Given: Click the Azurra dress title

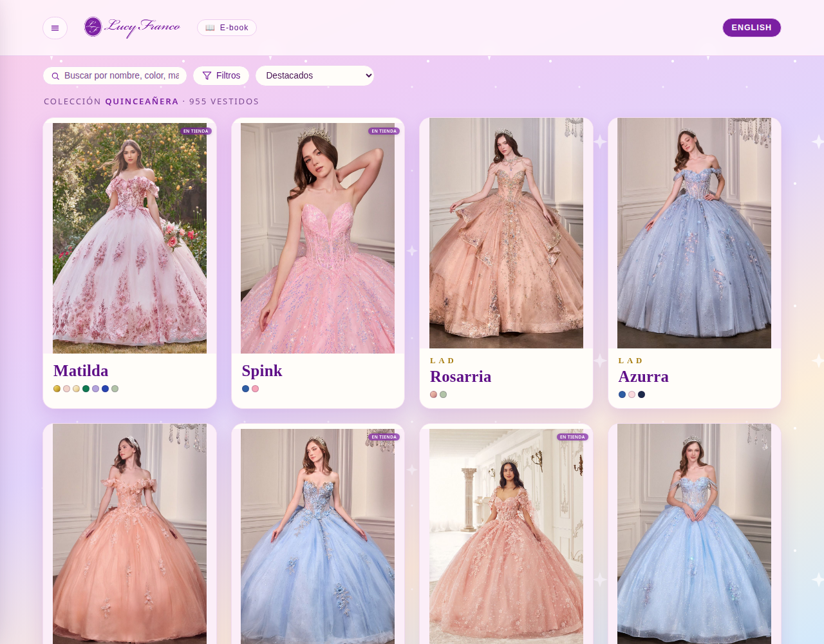Looking at the screenshot, I should click(x=643, y=377).
